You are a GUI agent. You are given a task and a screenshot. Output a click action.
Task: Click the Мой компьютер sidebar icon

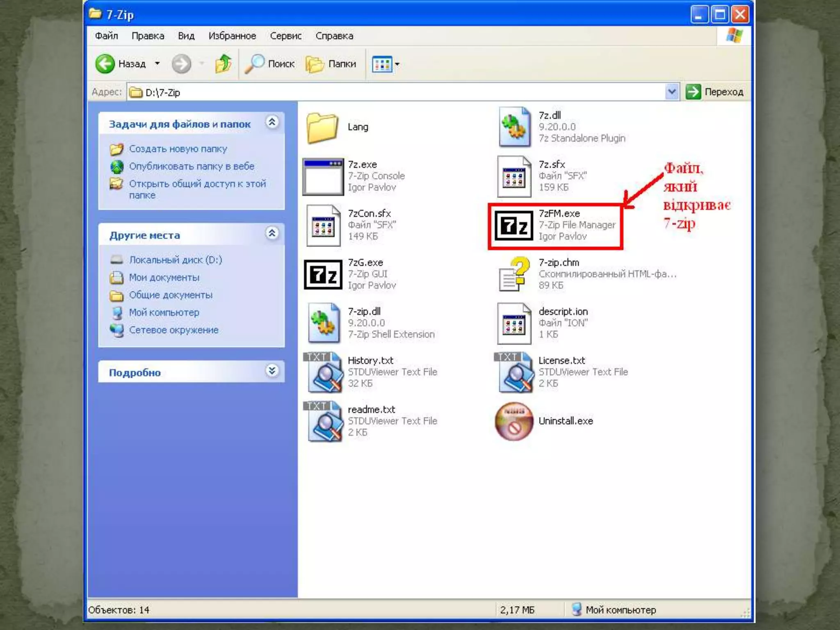[x=117, y=313]
